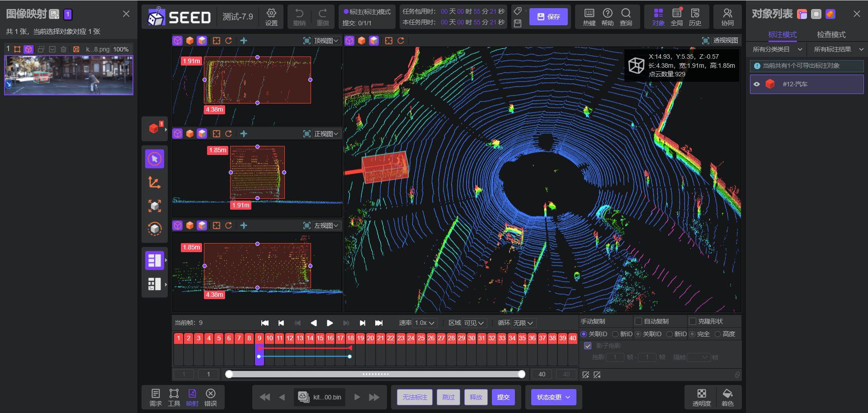868x413 pixels.
Task: Expand the 顶视图 view dropdown
Action: [x=326, y=41]
